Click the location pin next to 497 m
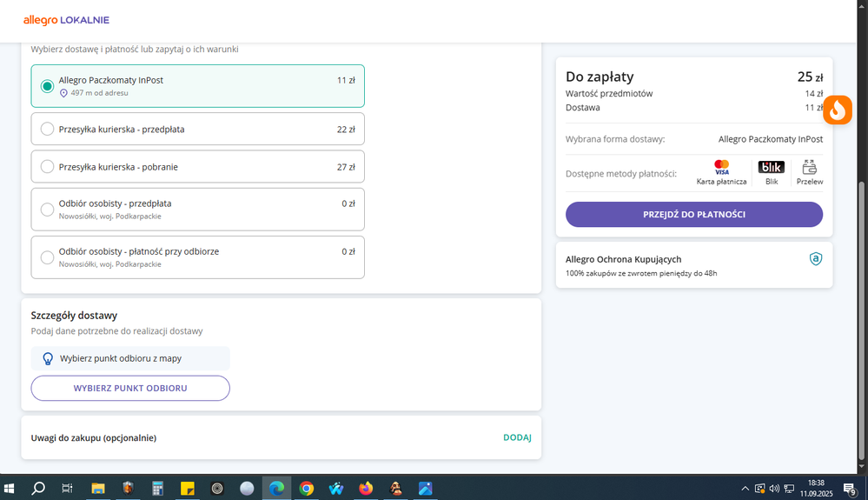Viewport: 868px width, 500px height. tap(63, 93)
